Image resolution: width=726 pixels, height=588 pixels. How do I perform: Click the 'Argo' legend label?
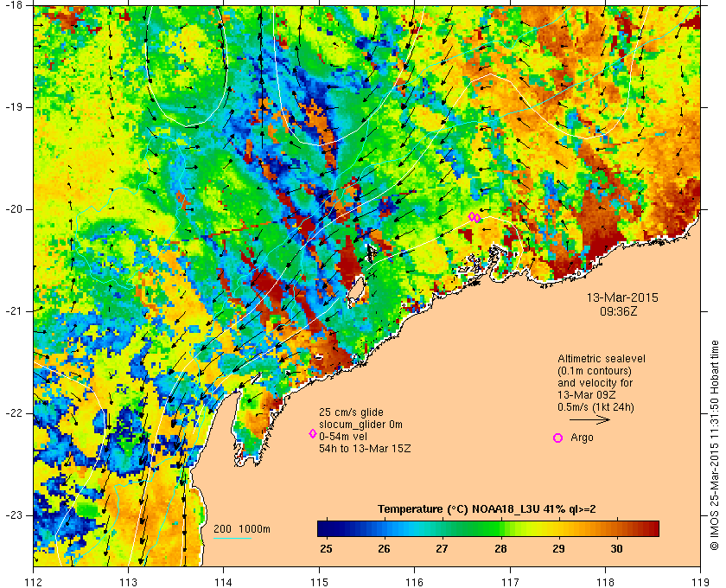582,438
